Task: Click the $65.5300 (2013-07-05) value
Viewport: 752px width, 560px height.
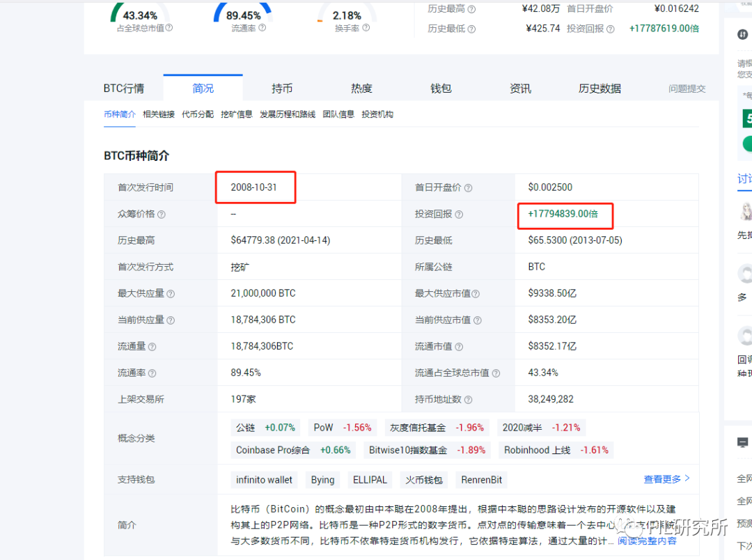Action: pos(575,240)
